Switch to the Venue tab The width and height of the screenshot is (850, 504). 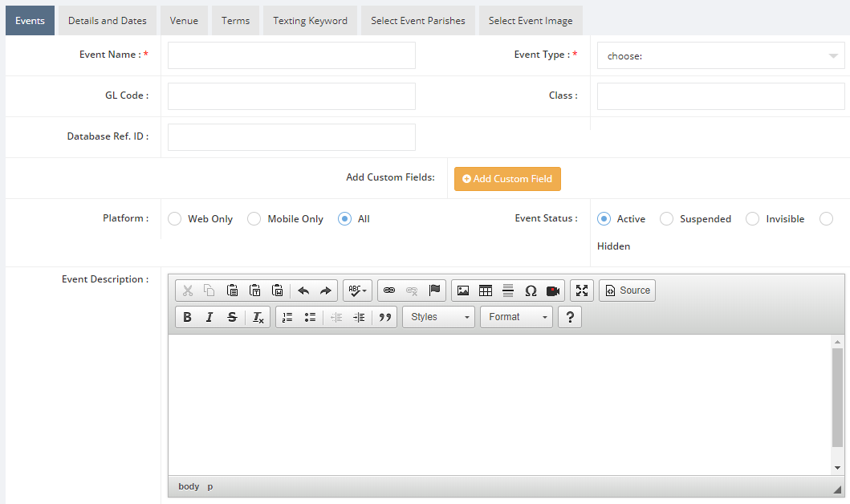click(x=184, y=21)
